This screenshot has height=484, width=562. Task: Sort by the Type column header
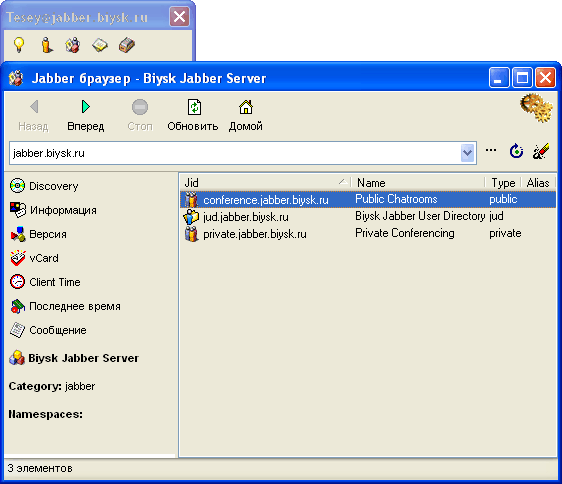tap(503, 182)
